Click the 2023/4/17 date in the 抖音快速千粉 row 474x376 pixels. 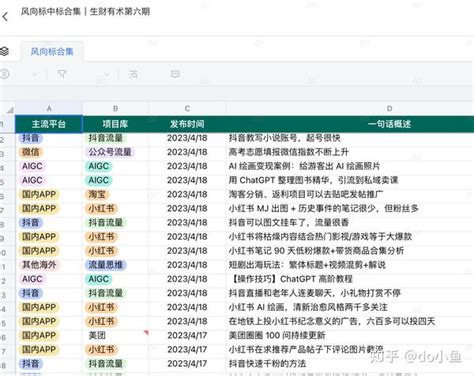pos(187,363)
